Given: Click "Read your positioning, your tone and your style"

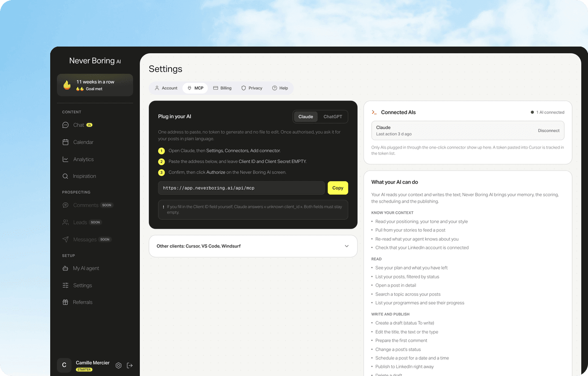Looking at the screenshot, I should point(422,222).
